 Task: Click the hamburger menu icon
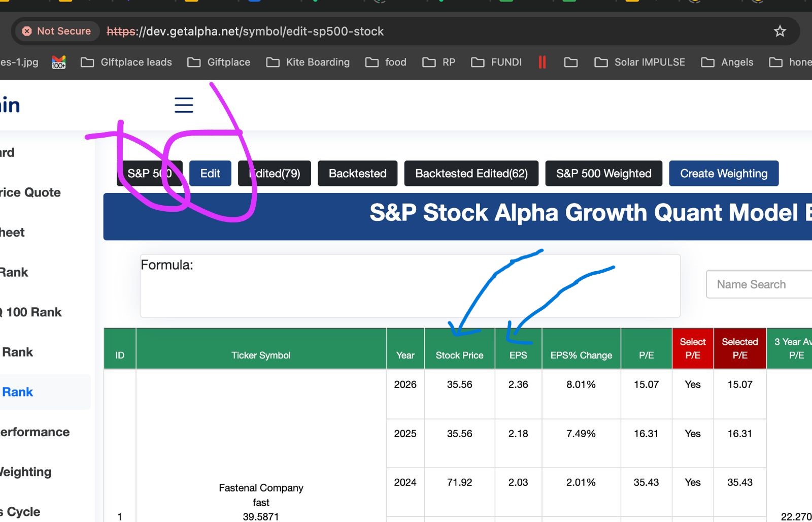pos(184,105)
